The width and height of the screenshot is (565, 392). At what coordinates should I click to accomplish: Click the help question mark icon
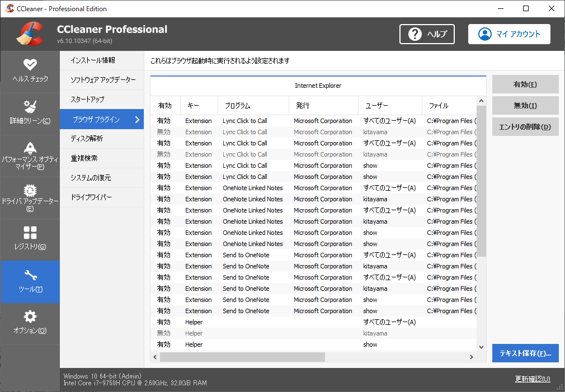click(x=415, y=34)
